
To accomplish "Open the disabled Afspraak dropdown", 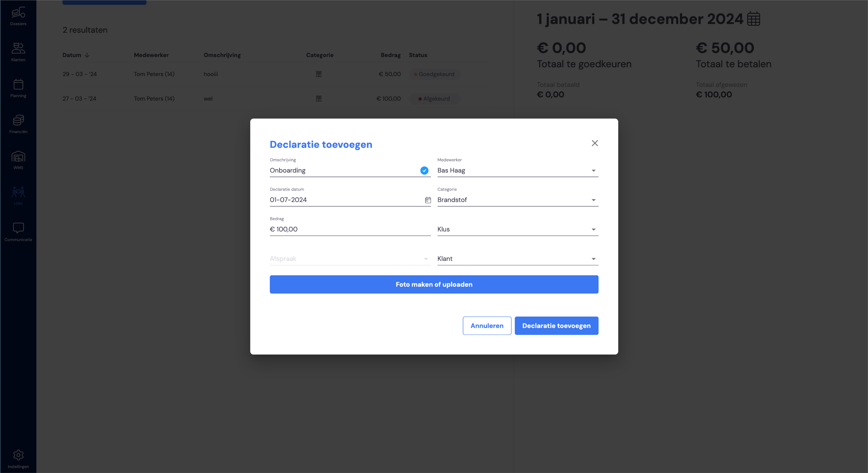I will [350, 259].
